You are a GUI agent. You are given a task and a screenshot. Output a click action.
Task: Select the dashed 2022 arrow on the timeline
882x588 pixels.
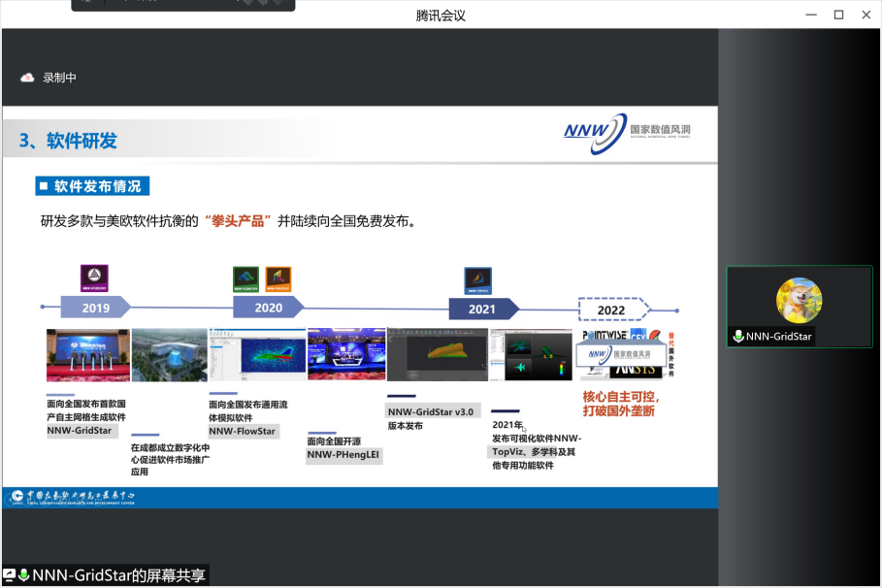point(613,310)
